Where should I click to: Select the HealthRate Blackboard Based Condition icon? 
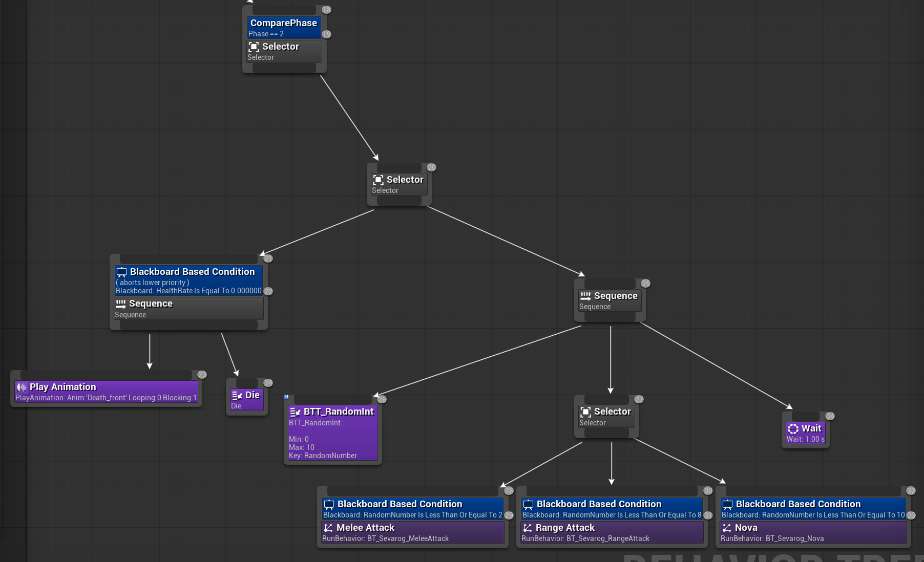[x=121, y=272]
